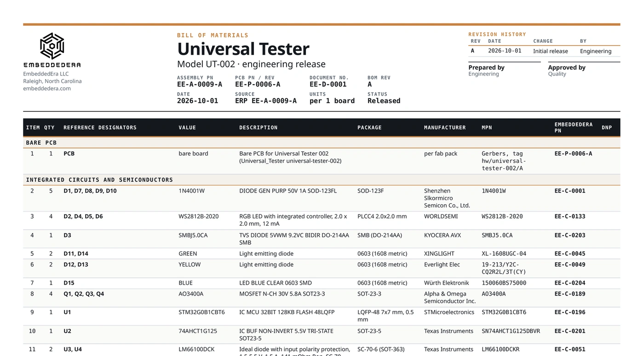Select the "SOD-123F" package cell
Screen dimensions: 644x356
(x=370, y=191)
